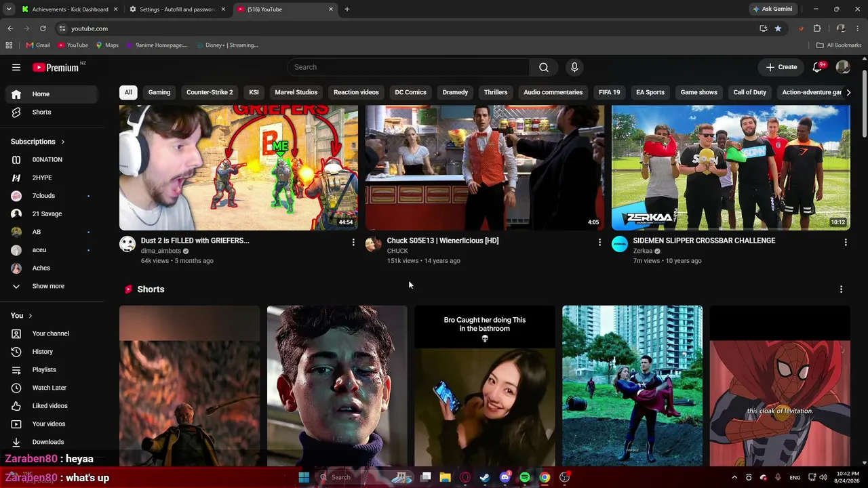Screen dimensions: 868x488
Task: Open new browser tab
Action: coord(347,9)
